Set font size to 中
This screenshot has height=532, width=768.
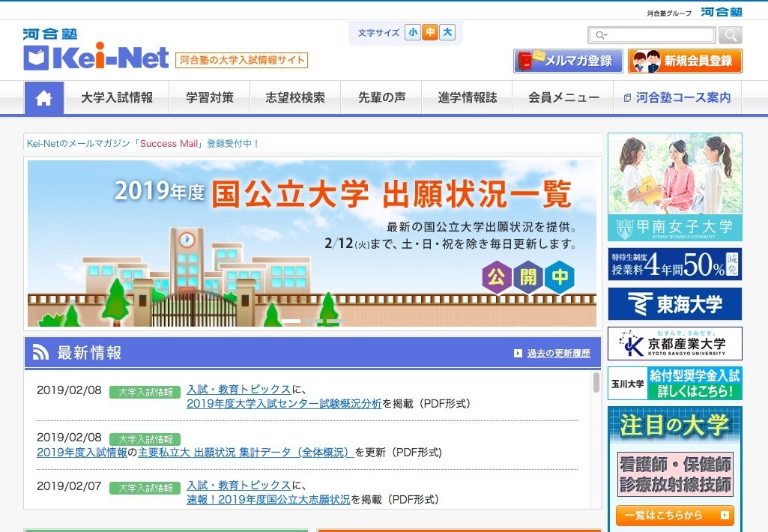point(429,33)
